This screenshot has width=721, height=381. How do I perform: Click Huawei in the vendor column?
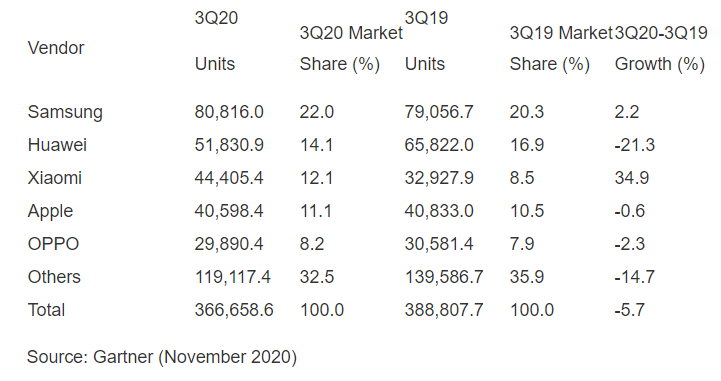pos(57,145)
